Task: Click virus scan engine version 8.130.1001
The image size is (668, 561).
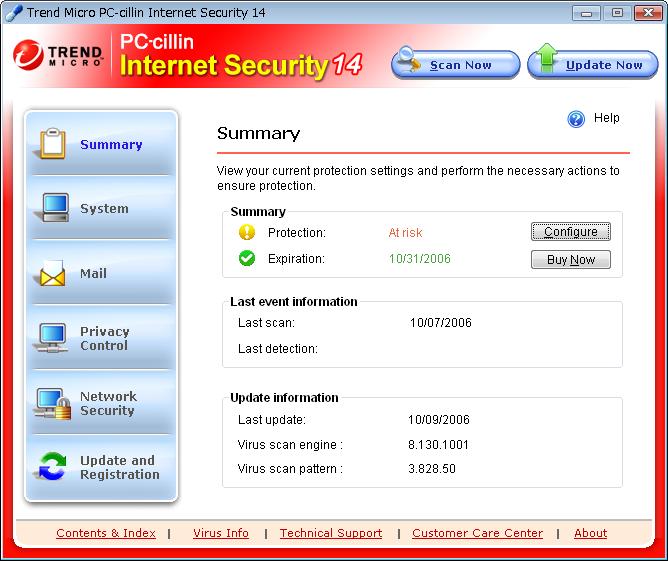Action: click(438, 445)
